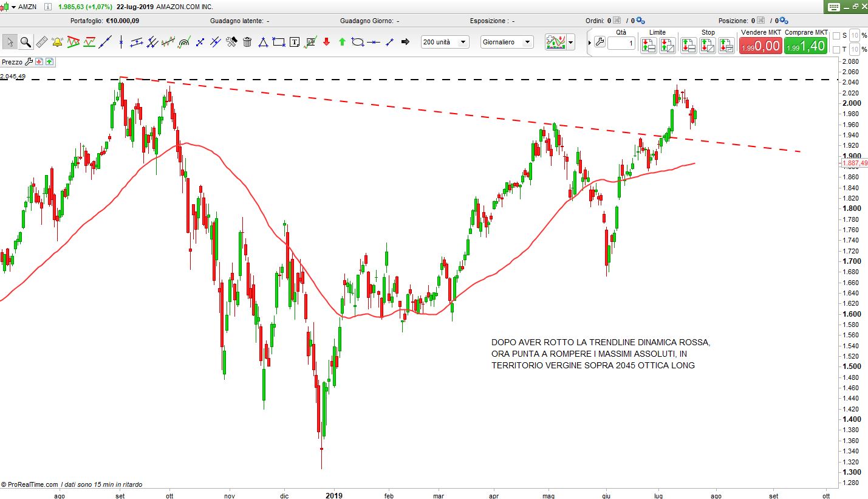Select the arrow pointer tool
This screenshot has width=868, height=499.
[10, 42]
